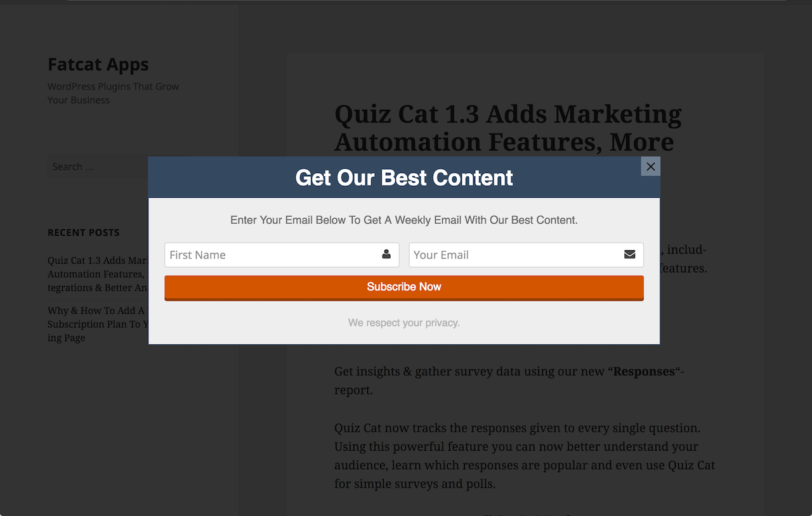Image resolution: width=812 pixels, height=516 pixels.
Task: Click the 'Get Our Best Content' popup heading
Action: [404, 178]
